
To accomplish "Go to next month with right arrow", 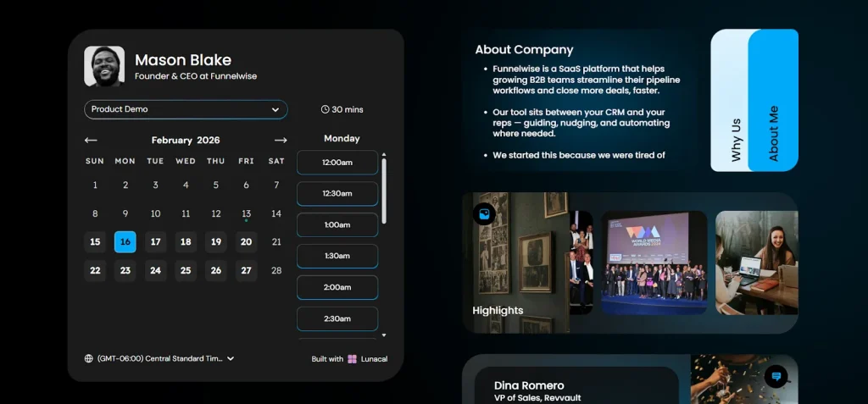I will coord(281,140).
